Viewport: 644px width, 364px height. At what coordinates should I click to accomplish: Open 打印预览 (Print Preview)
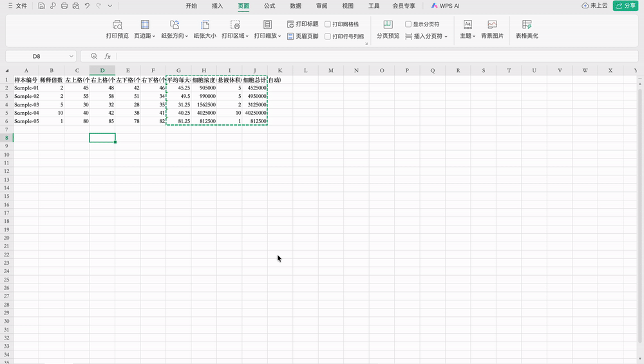(x=117, y=29)
